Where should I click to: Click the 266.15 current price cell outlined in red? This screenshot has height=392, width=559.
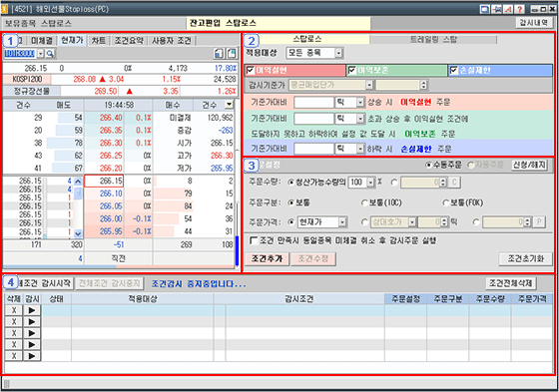pos(104,181)
